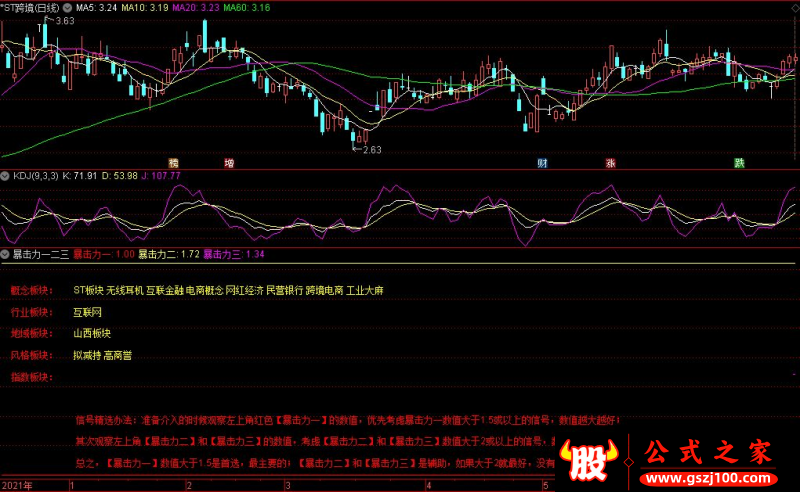Click the 地域板块 row label
The image size is (800, 492).
point(32,334)
